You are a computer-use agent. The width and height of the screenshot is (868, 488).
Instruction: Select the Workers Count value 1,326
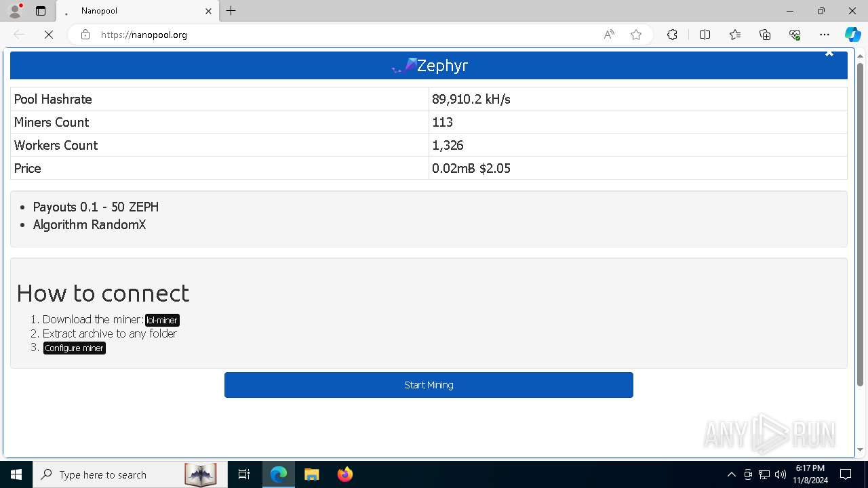click(x=448, y=145)
